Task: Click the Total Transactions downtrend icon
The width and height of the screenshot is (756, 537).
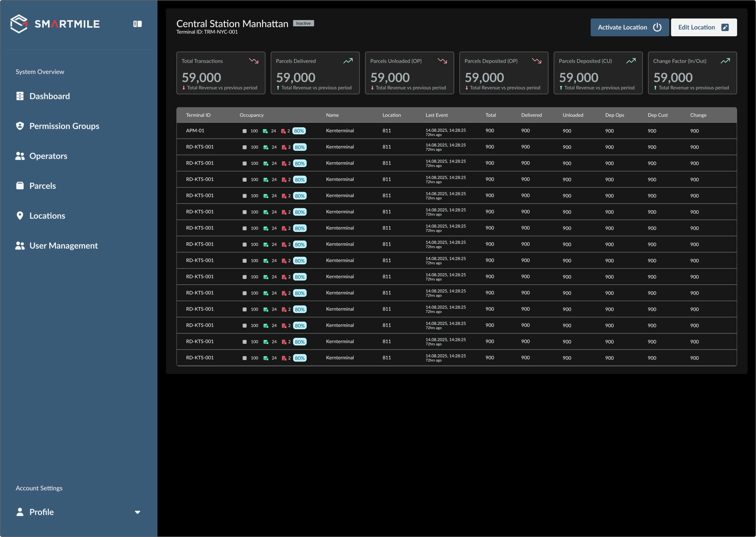Action: pos(254,61)
